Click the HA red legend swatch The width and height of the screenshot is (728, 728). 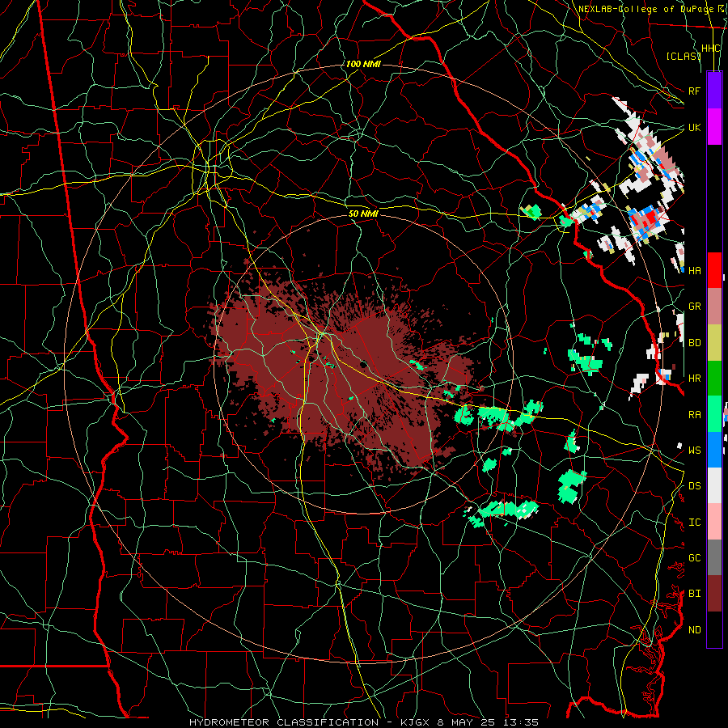[714, 270]
